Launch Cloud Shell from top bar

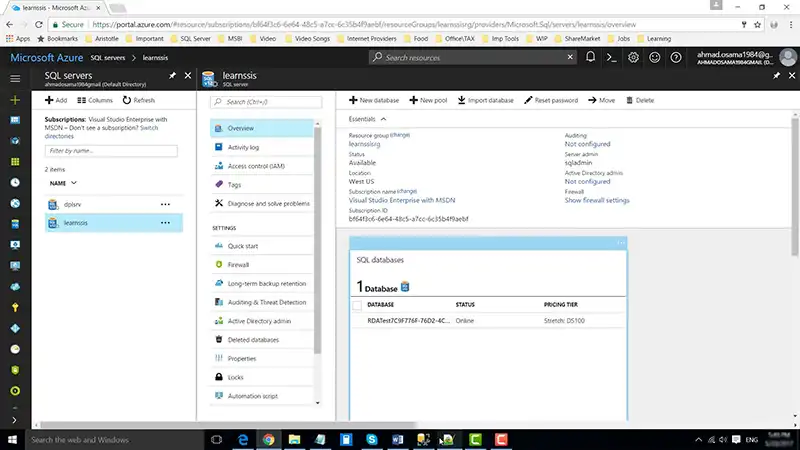click(x=611, y=58)
